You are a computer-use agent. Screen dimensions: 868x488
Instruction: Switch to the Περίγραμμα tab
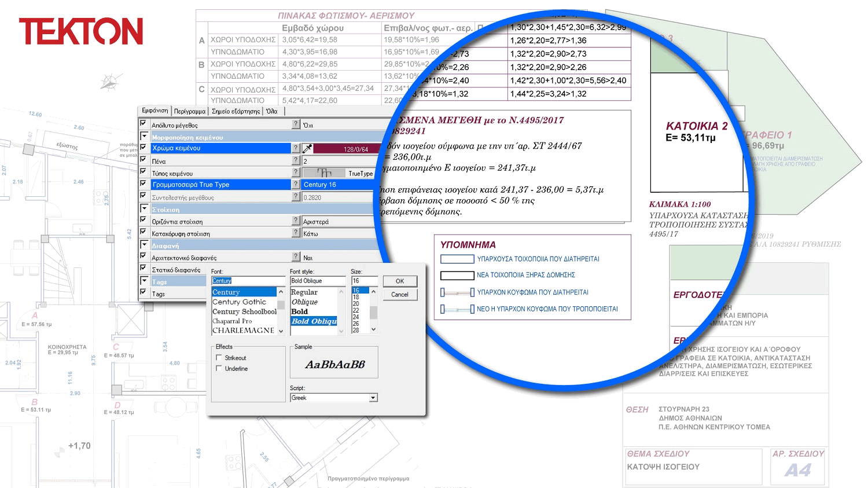[189, 111]
